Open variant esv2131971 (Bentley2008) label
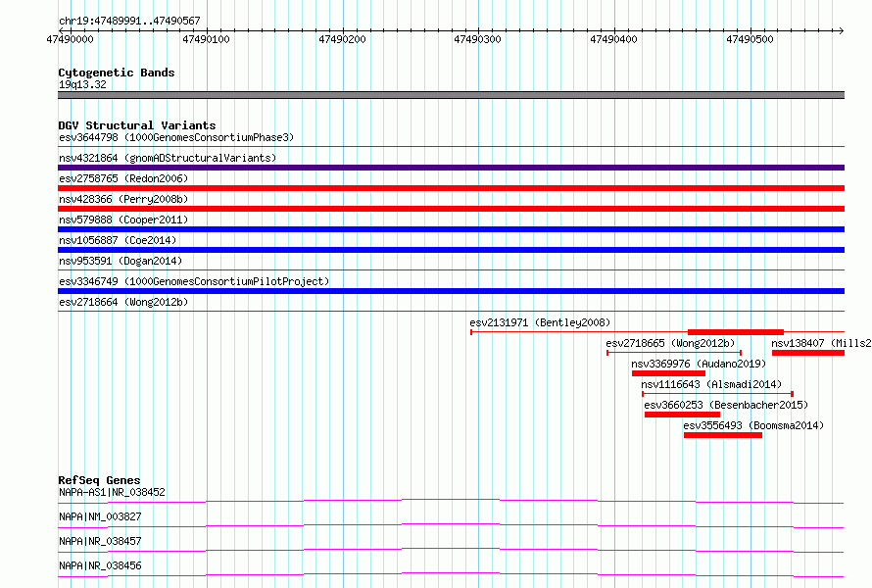This screenshot has height=588, width=872. coord(540,322)
